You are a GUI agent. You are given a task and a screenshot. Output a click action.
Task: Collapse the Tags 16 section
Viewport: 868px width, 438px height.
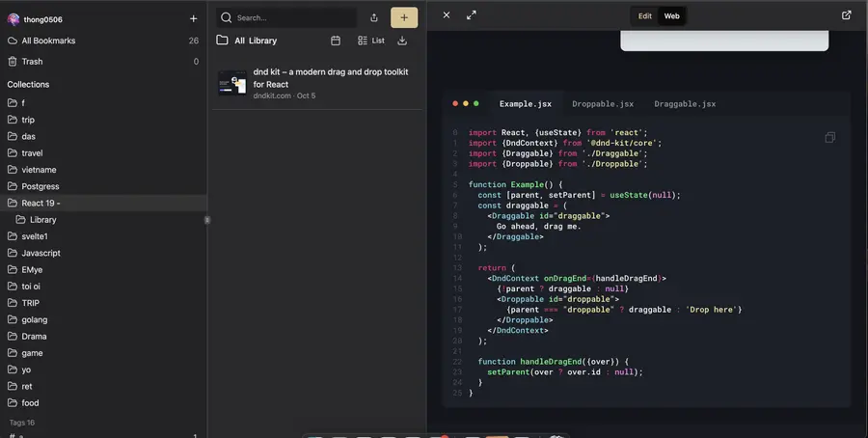pyautogui.click(x=21, y=423)
